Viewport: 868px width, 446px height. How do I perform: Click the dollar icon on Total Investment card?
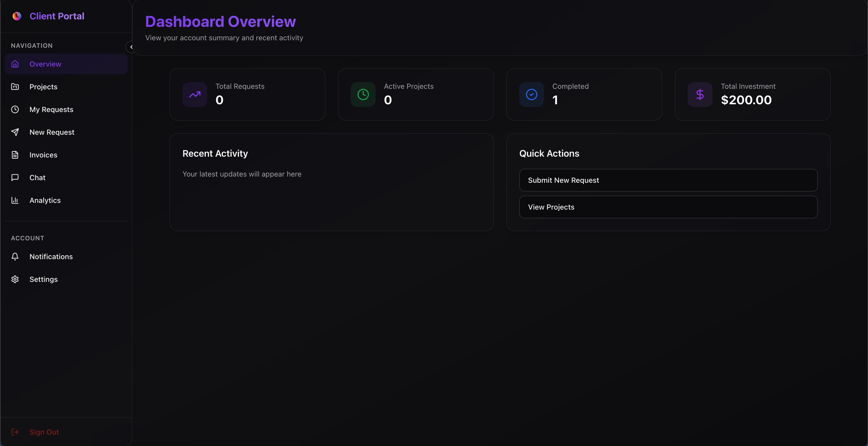pos(700,94)
